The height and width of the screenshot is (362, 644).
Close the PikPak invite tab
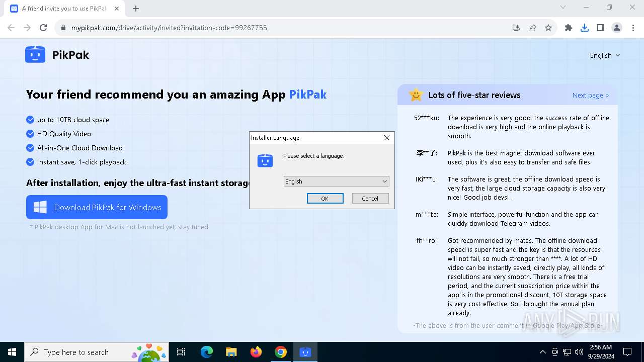click(x=117, y=9)
